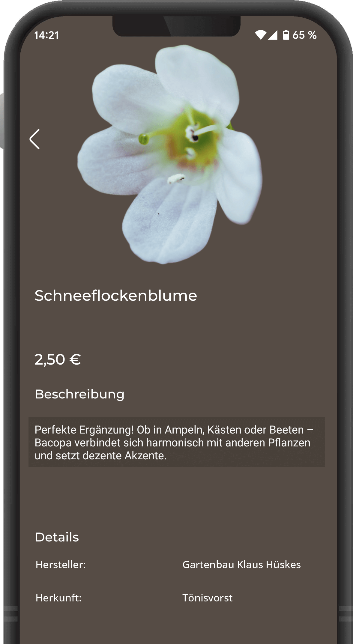Image resolution: width=353 pixels, height=644 pixels.
Task: Tap the back arrow chevron
Action: (x=34, y=139)
